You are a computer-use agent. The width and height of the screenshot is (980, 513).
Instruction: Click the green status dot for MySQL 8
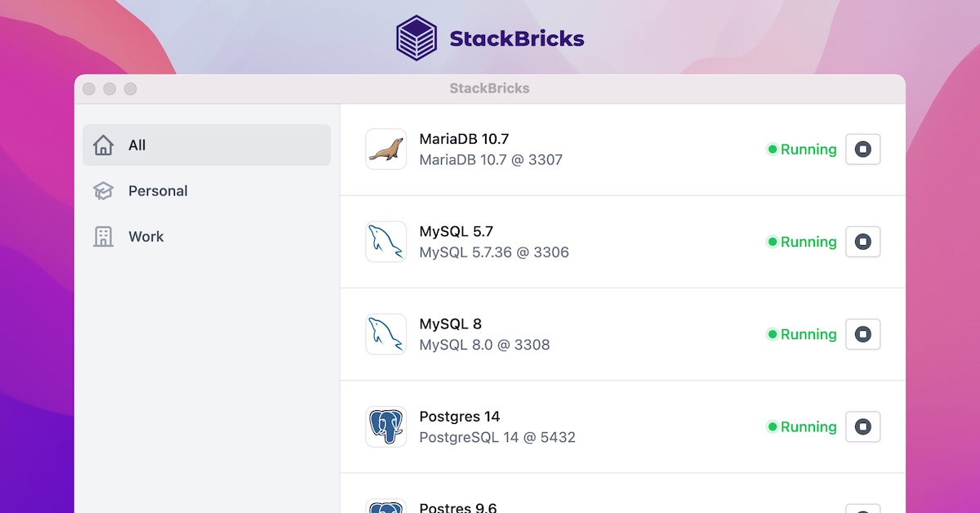coord(772,334)
